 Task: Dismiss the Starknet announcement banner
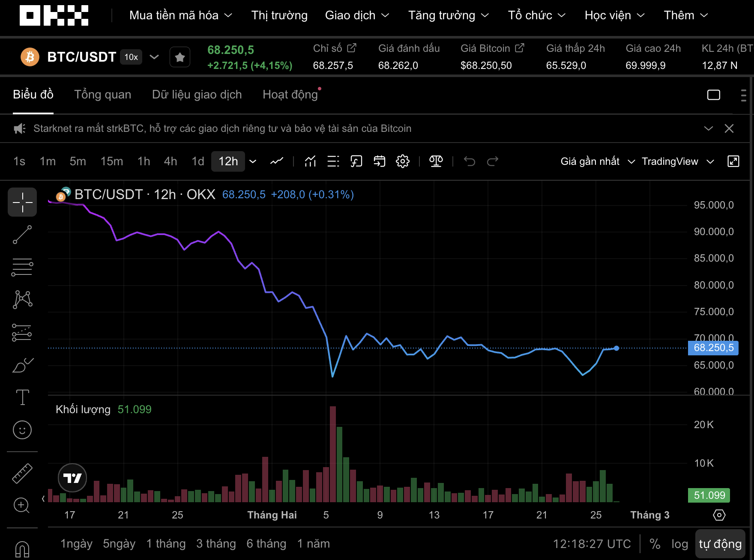click(x=729, y=128)
